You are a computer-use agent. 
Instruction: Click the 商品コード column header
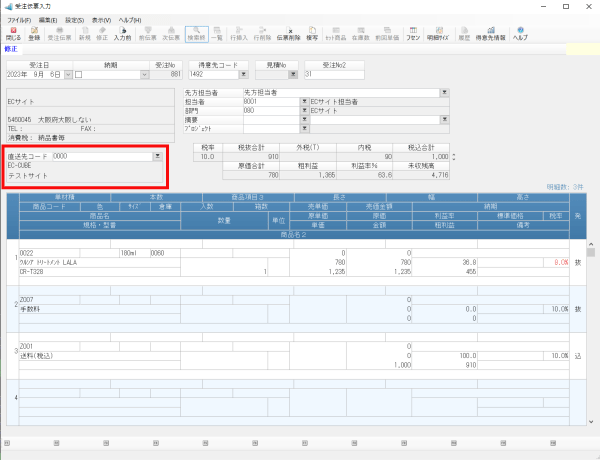pyautogui.click(x=49, y=207)
